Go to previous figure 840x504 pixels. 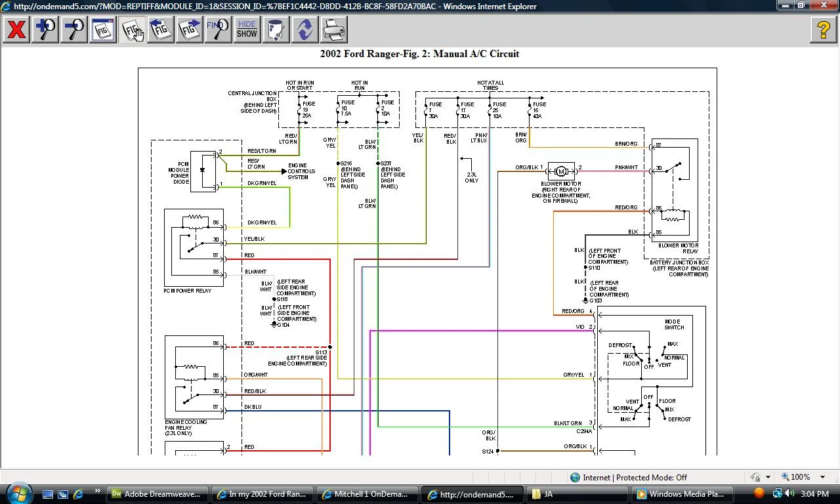click(x=161, y=30)
